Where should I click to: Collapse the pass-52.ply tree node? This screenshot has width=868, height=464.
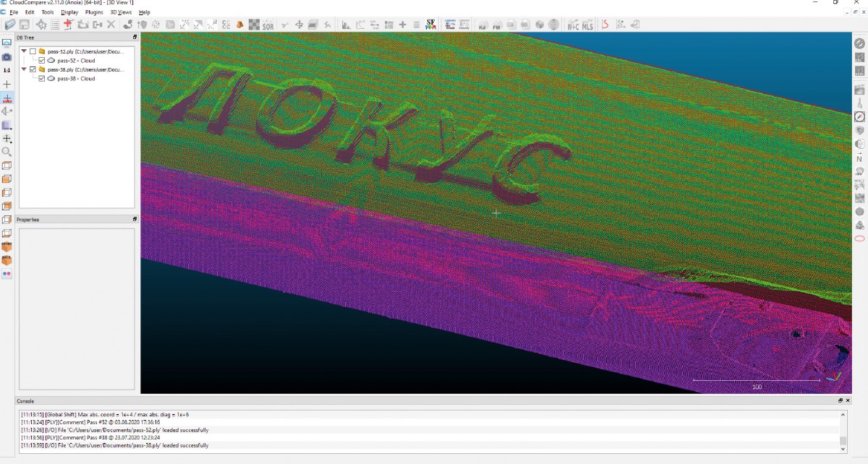pos(24,51)
